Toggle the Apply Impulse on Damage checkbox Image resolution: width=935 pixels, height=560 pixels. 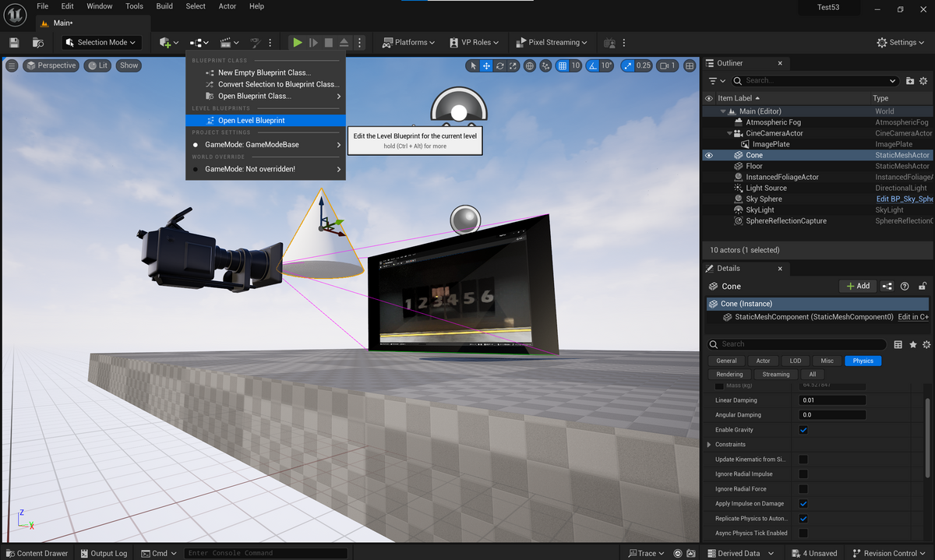point(803,504)
